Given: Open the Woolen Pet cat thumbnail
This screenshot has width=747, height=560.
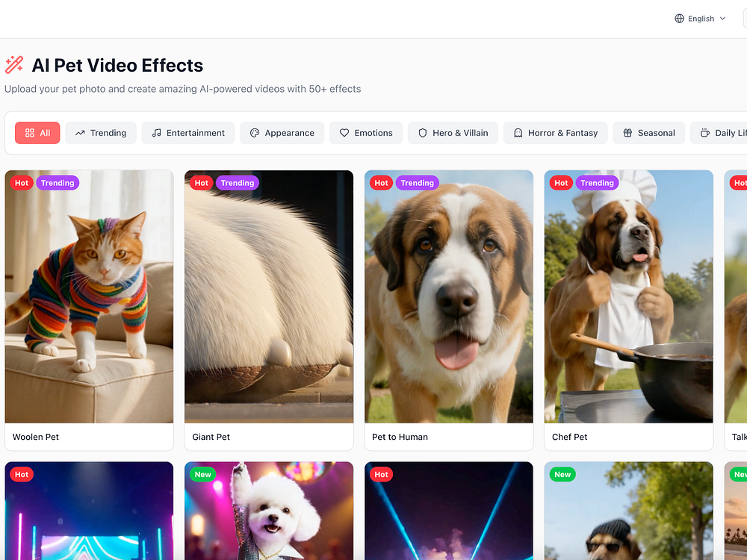Looking at the screenshot, I should 89,296.
